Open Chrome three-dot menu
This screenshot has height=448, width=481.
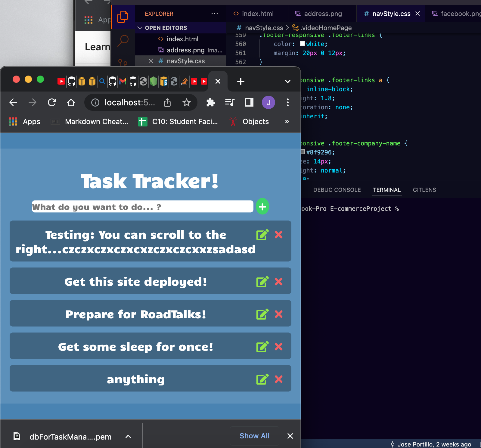pyautogui.click(x=288, y=103)
